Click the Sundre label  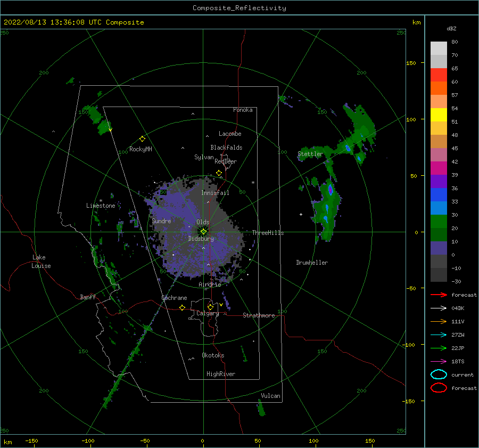click(x=161, y=221)
